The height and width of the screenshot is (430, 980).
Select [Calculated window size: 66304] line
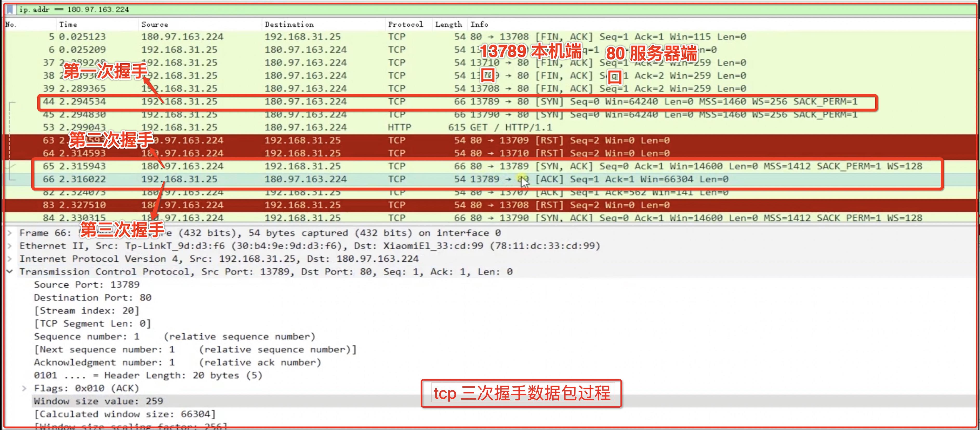pos(125,414)
